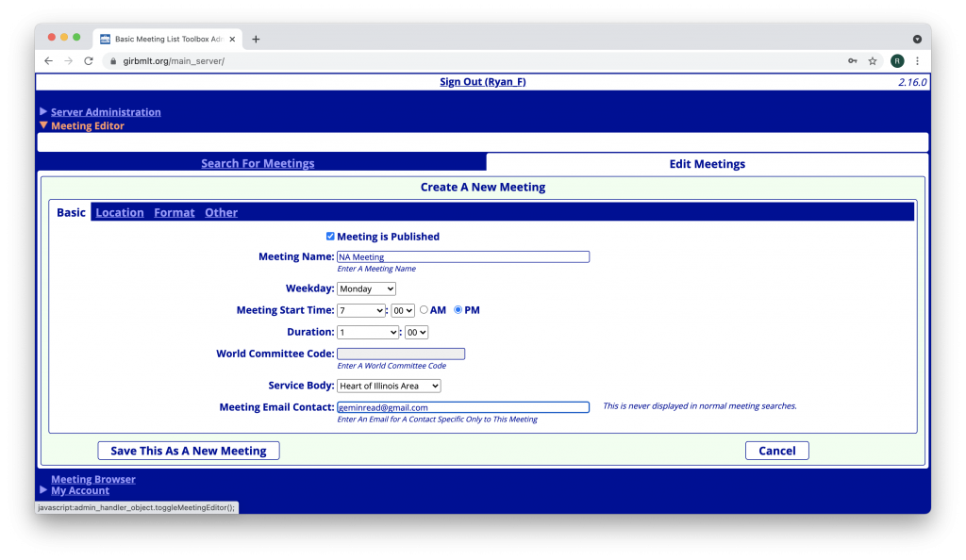
Task: Open the Meeting Browser link
Action: [93, 479]
